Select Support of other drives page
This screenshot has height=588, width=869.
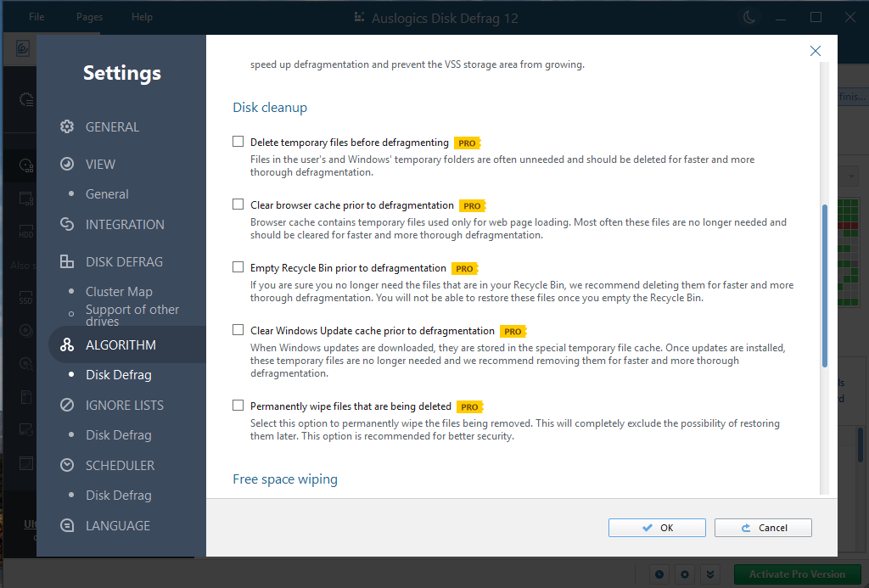tap(132, 315)
